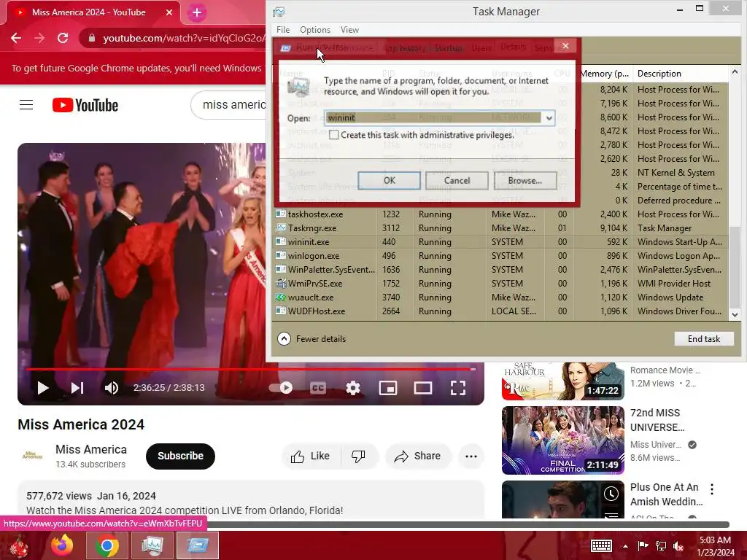Select WmiPrvSE.exe process row

(500, 284)
